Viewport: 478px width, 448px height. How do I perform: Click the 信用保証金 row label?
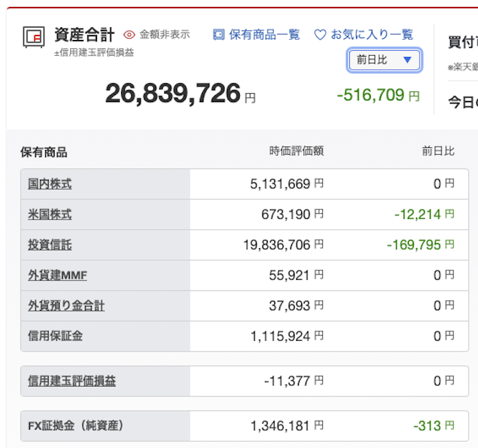coord(56,336)
